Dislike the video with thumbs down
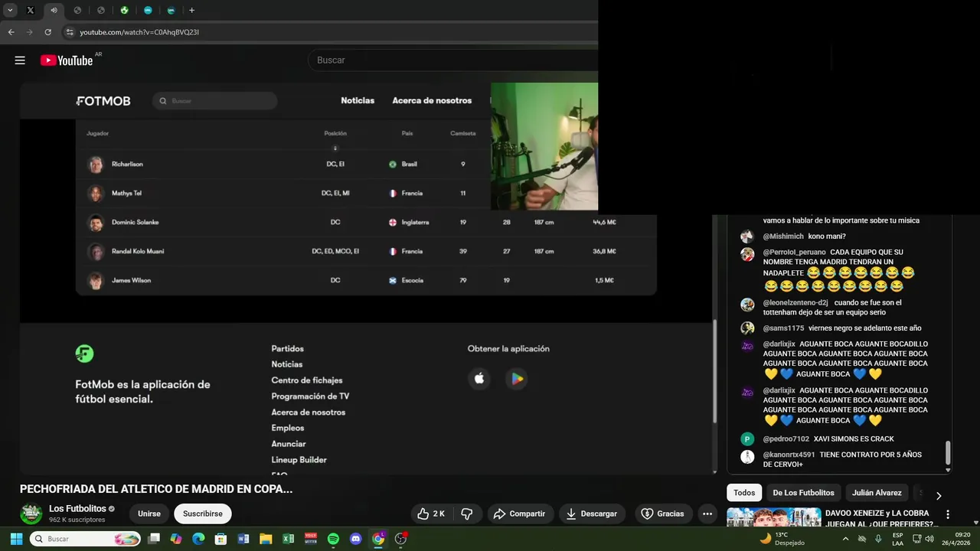The height and width of the screenshot is (551, 980). [x=466, y=514]
